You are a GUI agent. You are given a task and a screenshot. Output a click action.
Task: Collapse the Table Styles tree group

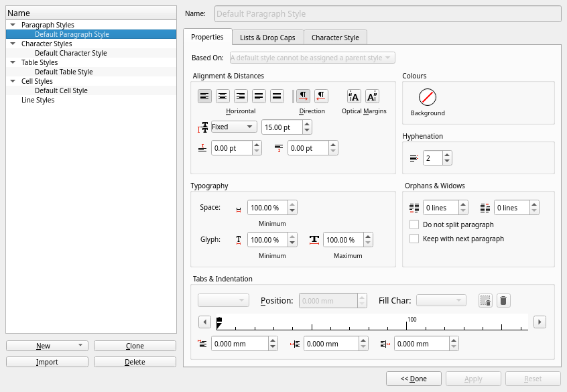click(13, 62)
